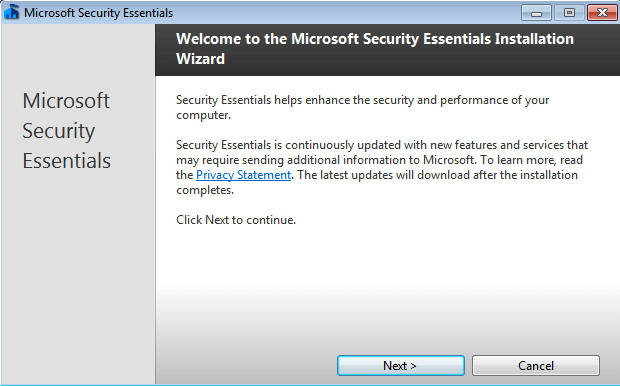This screenshot has height=386, width=620.
Task: Maximize the installation wizard window
Action: [569, 13]
